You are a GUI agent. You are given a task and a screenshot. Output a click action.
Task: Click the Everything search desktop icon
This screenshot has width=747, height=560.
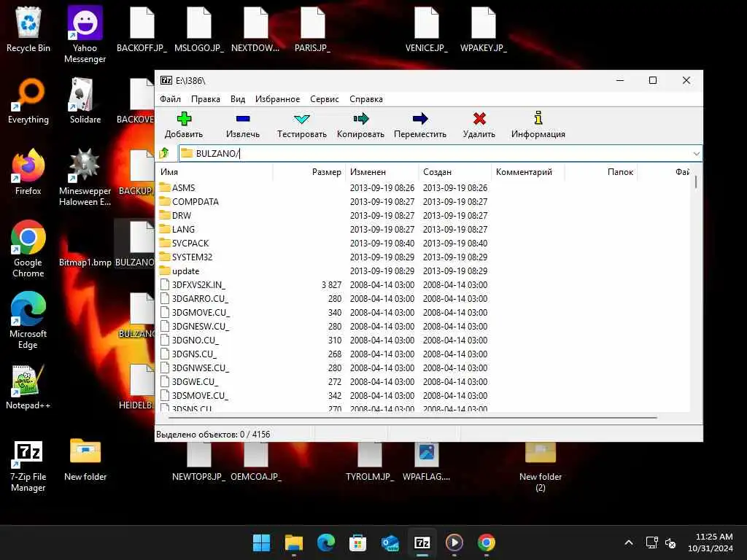[x=28, y=101]
